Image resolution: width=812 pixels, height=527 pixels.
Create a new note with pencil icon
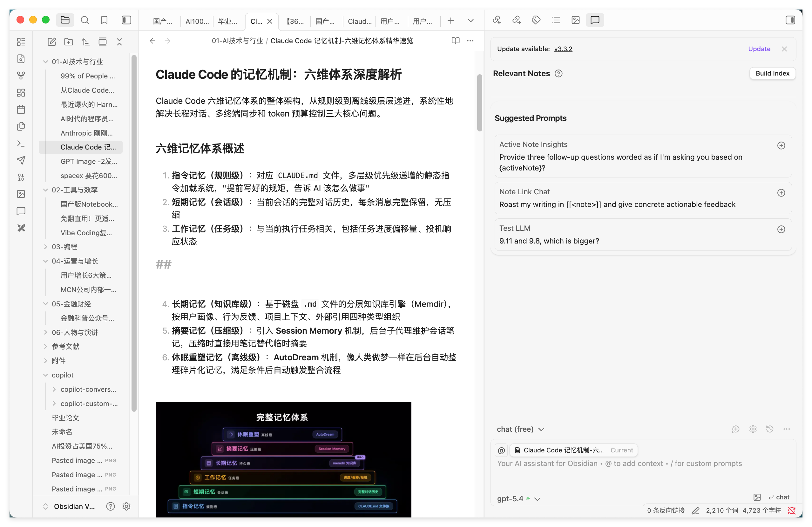tap(51, 42)
